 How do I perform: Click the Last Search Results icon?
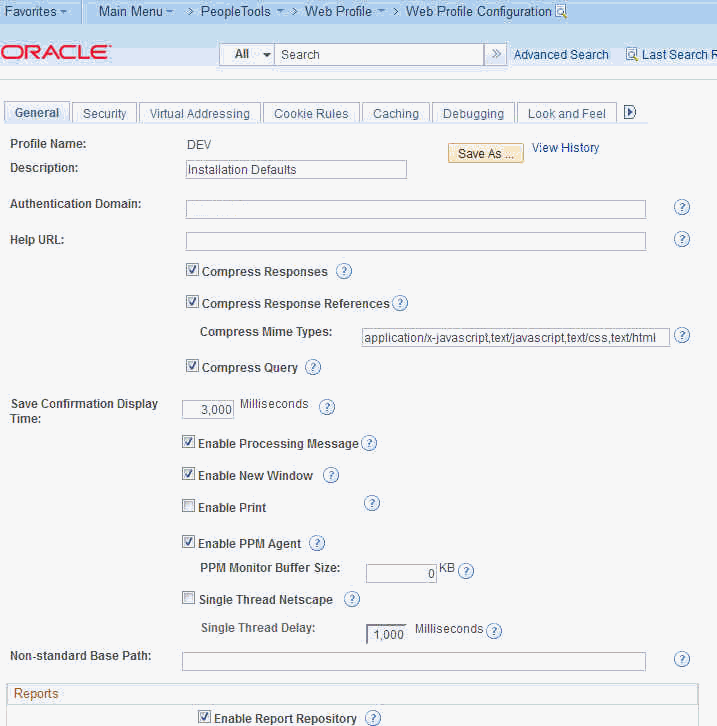coord(631,55)
